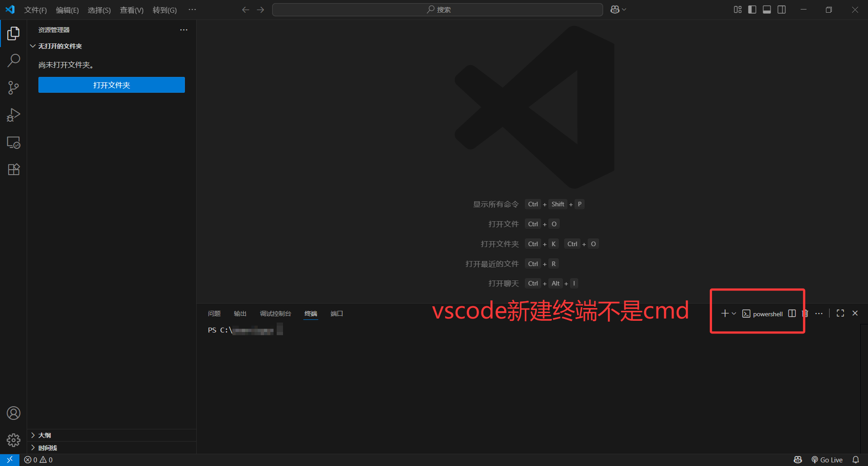Open the Search view in activity bar
868x466 pixels.
click(14, 60)
